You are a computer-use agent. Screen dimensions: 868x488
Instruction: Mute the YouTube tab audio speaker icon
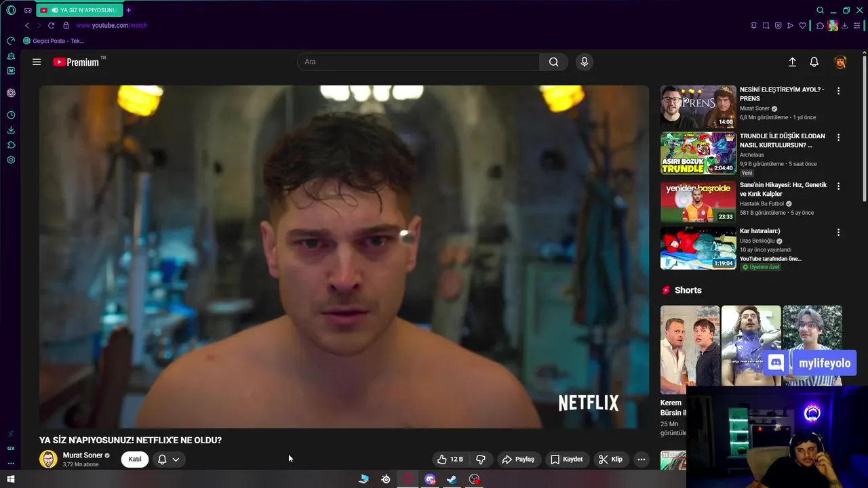(54, 10)
